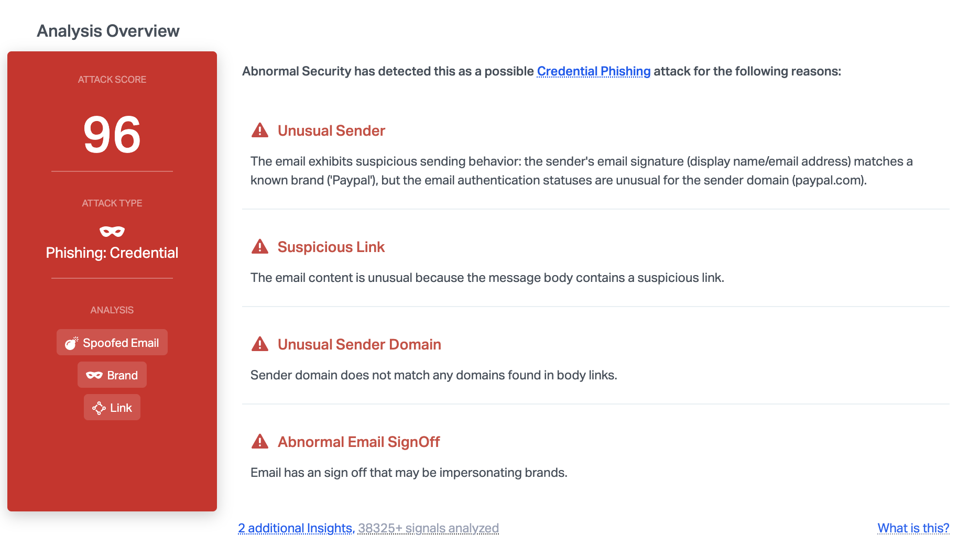Click the 38325+ signals analyzed text
980x546 pixels.
428,528
